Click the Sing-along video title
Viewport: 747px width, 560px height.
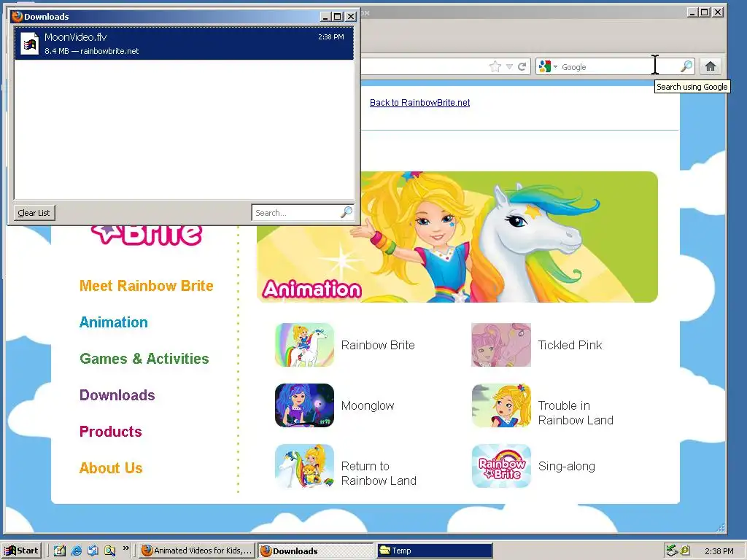click(566, 466)
